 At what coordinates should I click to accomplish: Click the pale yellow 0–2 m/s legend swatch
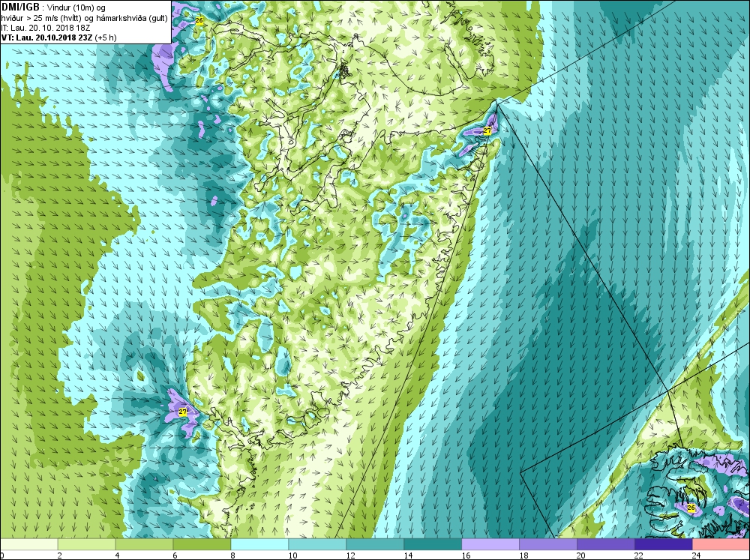[x=29, y=545]
